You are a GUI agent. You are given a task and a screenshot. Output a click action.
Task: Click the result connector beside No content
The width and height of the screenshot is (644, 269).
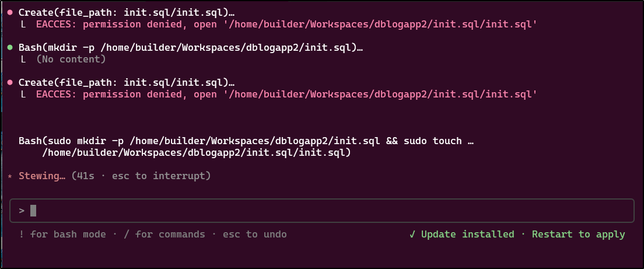tap(23, 60)
